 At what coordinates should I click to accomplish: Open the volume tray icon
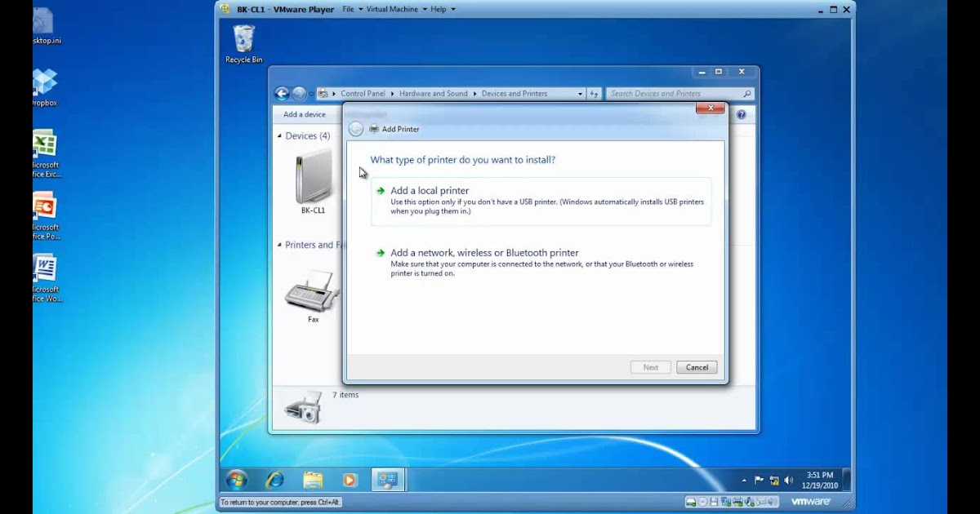[x=789, y=481]
